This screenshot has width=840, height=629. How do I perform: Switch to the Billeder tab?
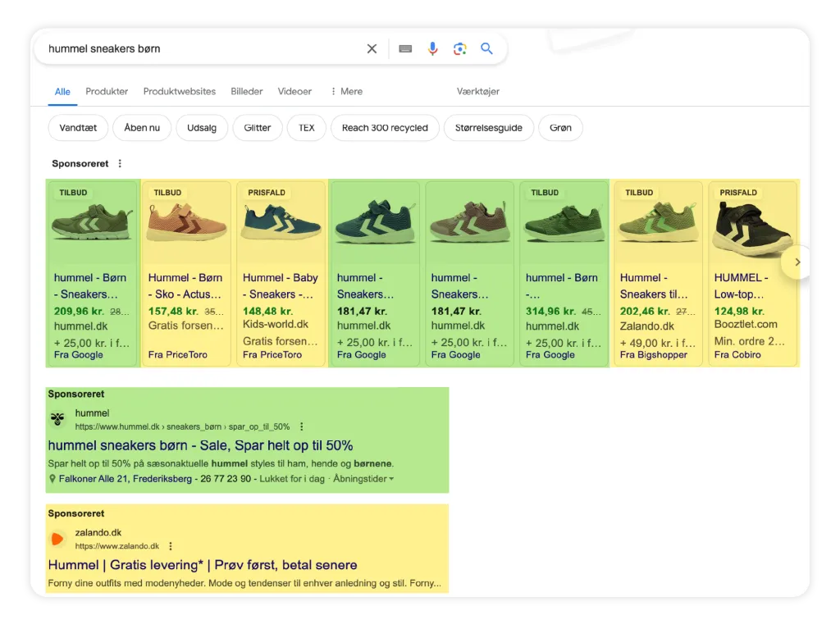point(246,92)
